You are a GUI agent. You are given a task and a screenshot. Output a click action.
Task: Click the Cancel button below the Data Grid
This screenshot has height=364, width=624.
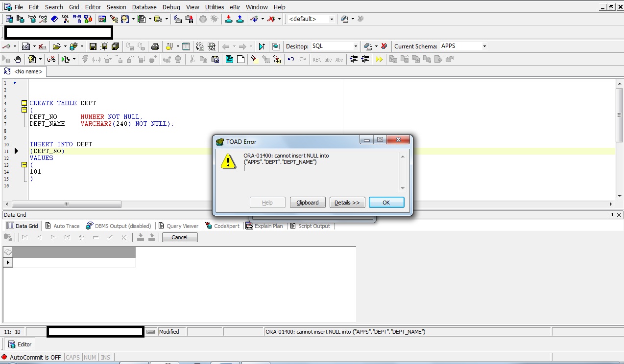(x=179, y=237)
